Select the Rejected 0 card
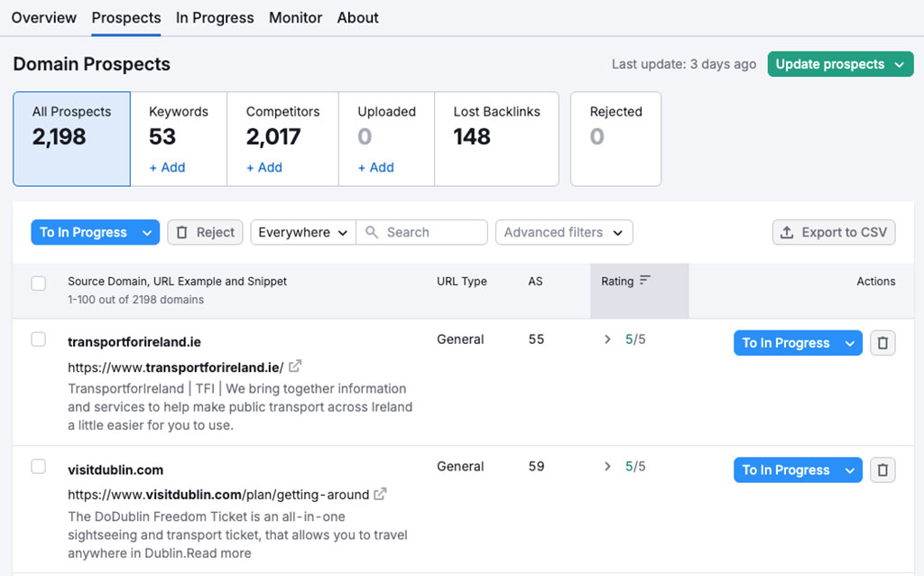 tap(615, 138)
